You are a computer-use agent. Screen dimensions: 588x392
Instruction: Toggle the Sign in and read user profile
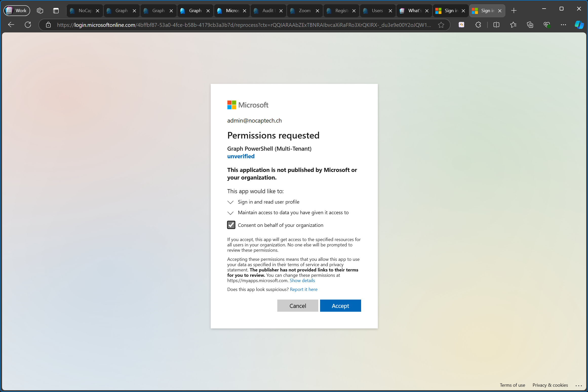pos(230,202)
